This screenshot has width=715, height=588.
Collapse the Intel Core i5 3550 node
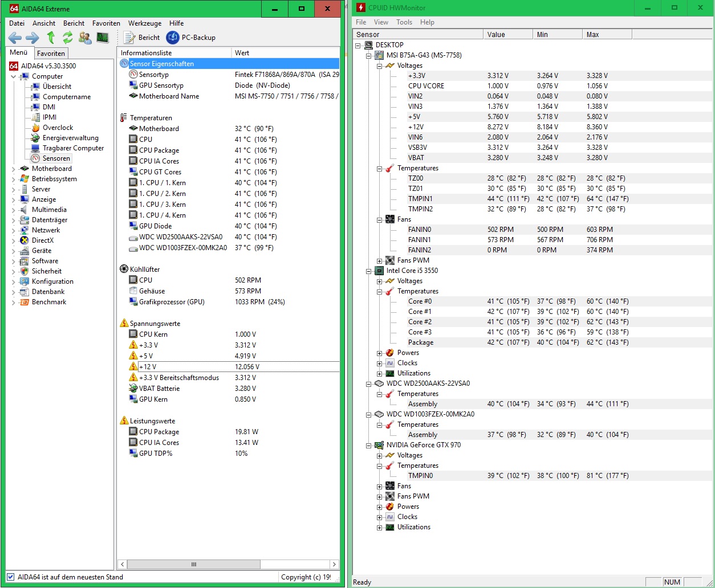[369, 271]
